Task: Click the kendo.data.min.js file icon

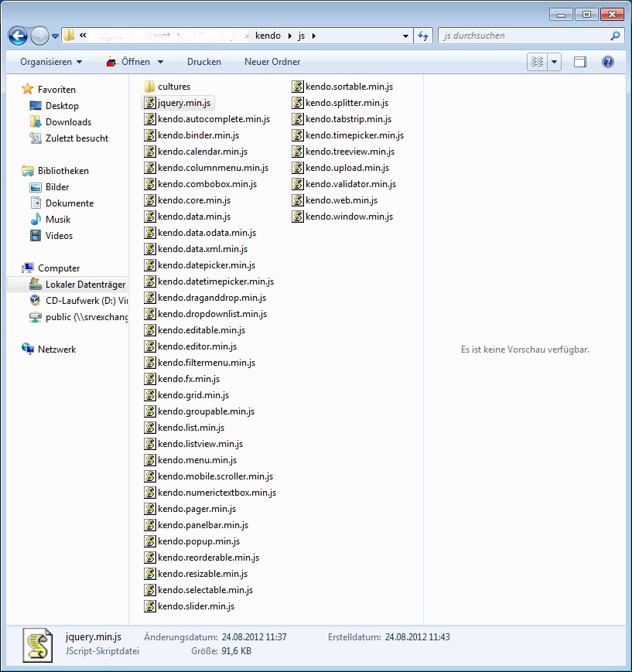Action: (x=149, y=217)
